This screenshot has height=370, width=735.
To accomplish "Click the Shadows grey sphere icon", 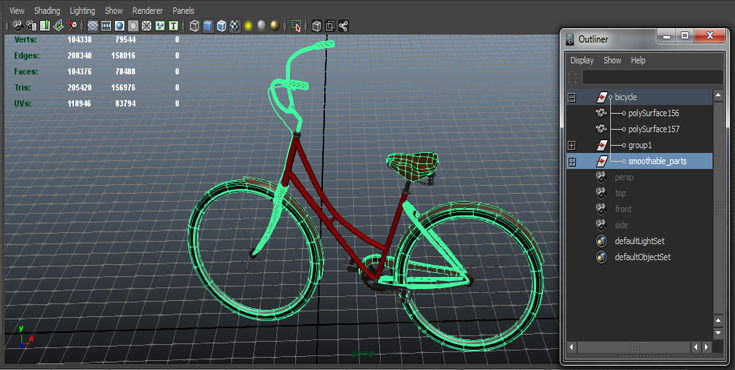I will (262, 26).
